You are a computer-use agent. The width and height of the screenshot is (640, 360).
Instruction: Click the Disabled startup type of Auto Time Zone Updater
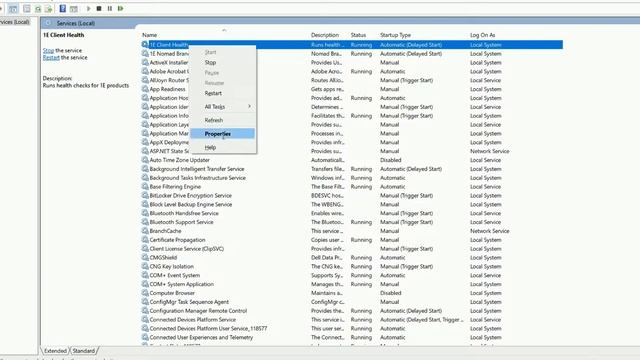coord(391,160)
